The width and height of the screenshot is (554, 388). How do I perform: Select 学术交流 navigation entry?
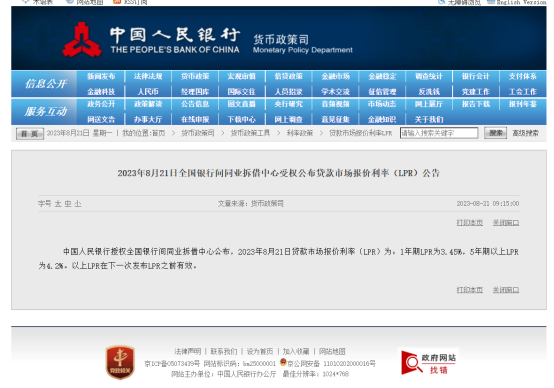pos(336,92)
